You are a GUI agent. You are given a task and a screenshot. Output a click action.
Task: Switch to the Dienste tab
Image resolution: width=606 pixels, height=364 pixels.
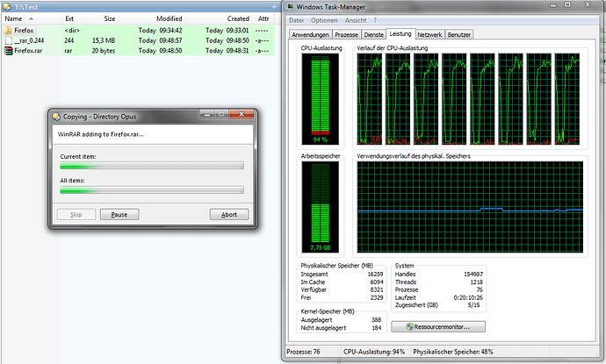point(374,35)
